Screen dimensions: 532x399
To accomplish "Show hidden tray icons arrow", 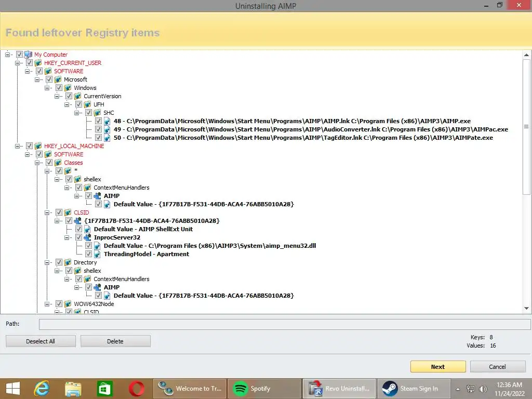I will pos(458,389).
